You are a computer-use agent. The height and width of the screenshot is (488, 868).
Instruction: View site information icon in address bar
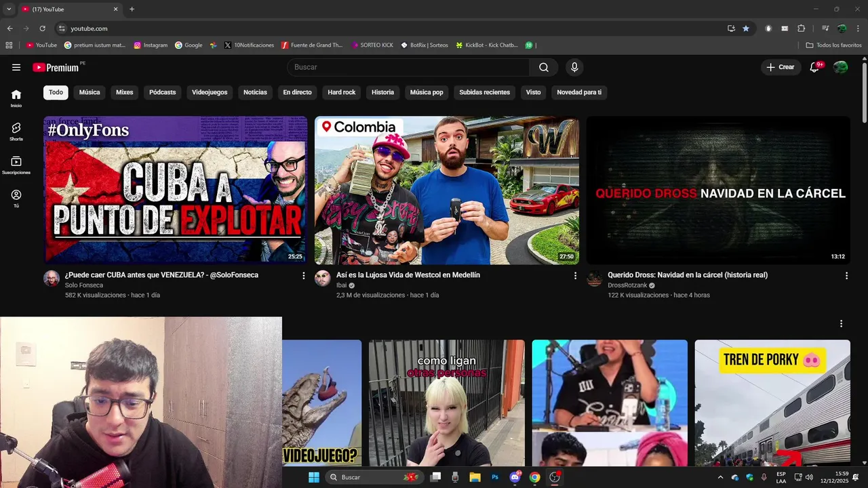click(62, 28)
